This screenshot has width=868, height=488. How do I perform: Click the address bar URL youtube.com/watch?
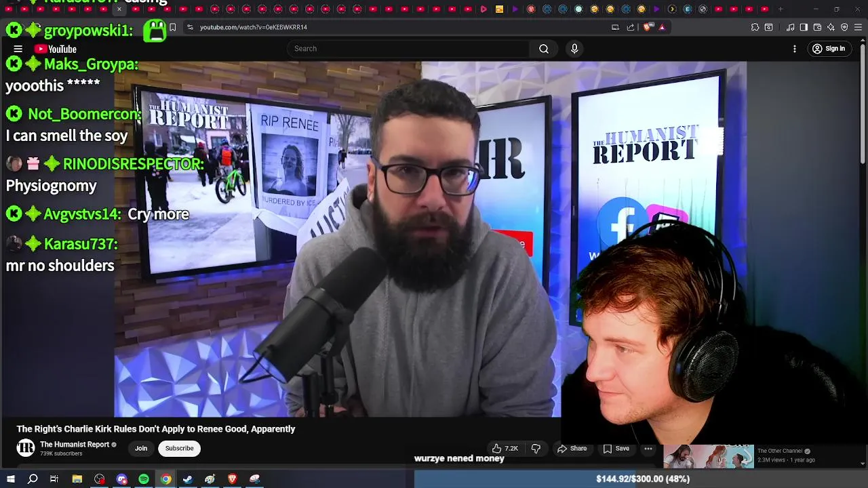[x=254, y=27]
